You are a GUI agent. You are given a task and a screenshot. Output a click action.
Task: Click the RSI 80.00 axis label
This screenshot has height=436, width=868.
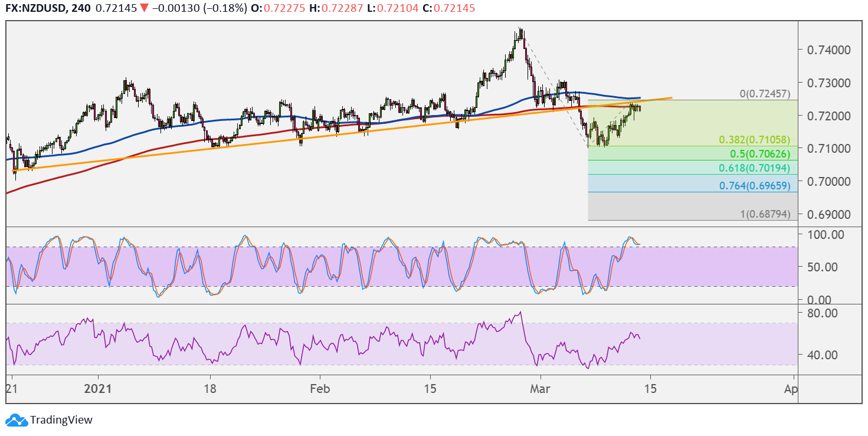[x=821, y=313]
